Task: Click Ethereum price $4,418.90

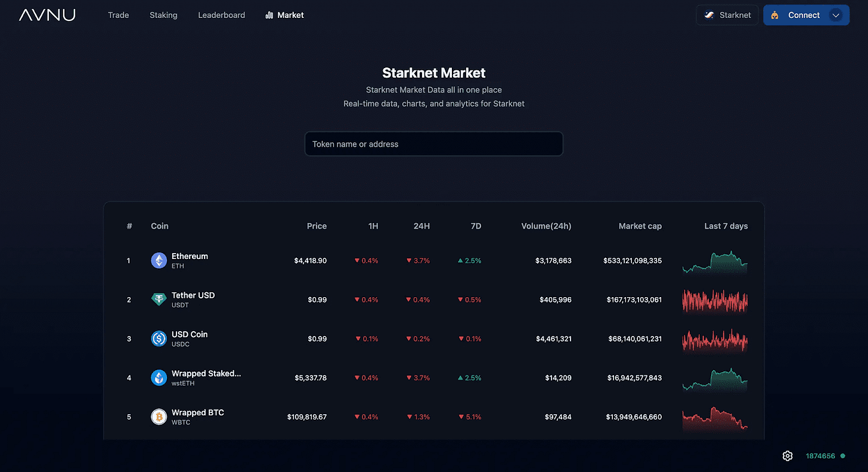Action: pyautogui.click(x=310, y=261)
